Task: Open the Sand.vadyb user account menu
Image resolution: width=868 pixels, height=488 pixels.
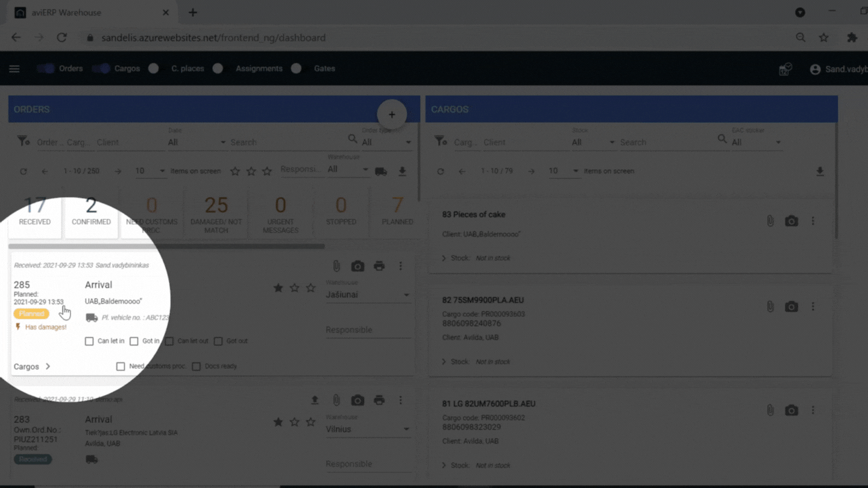Action: tap(838, 69)
